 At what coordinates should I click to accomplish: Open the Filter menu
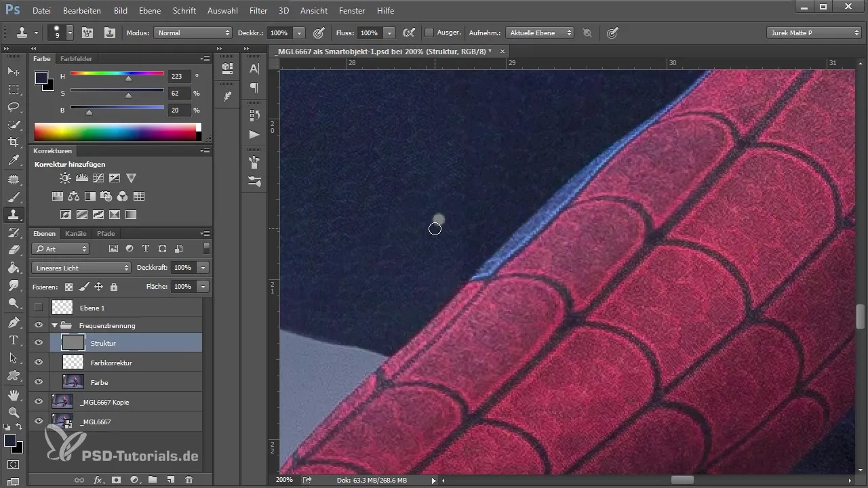tap(258, 11)
